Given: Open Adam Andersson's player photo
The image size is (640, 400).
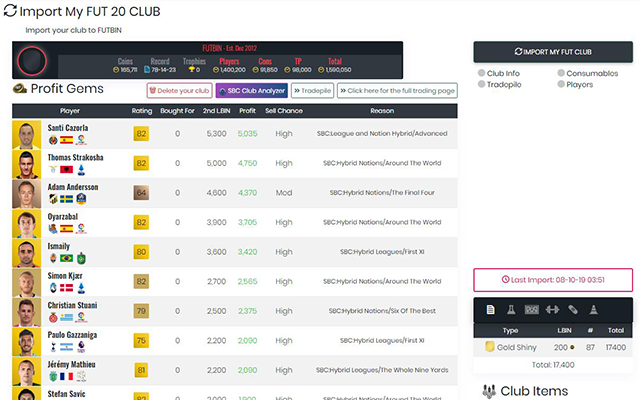Looking at the screenshot, I should pos(27,193).
